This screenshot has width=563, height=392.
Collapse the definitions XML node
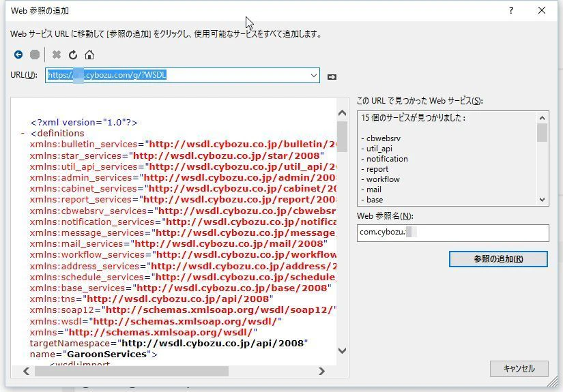23,134
